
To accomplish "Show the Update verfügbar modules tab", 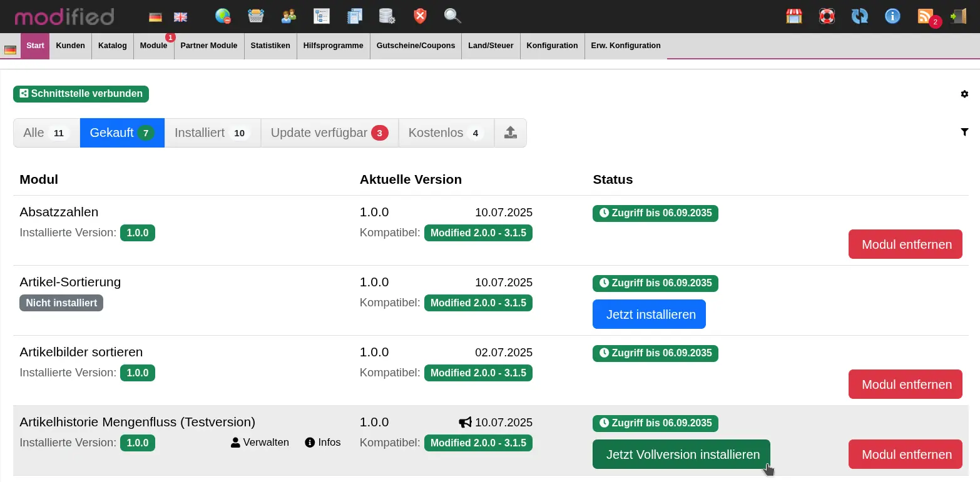I will tap(329, 133).
